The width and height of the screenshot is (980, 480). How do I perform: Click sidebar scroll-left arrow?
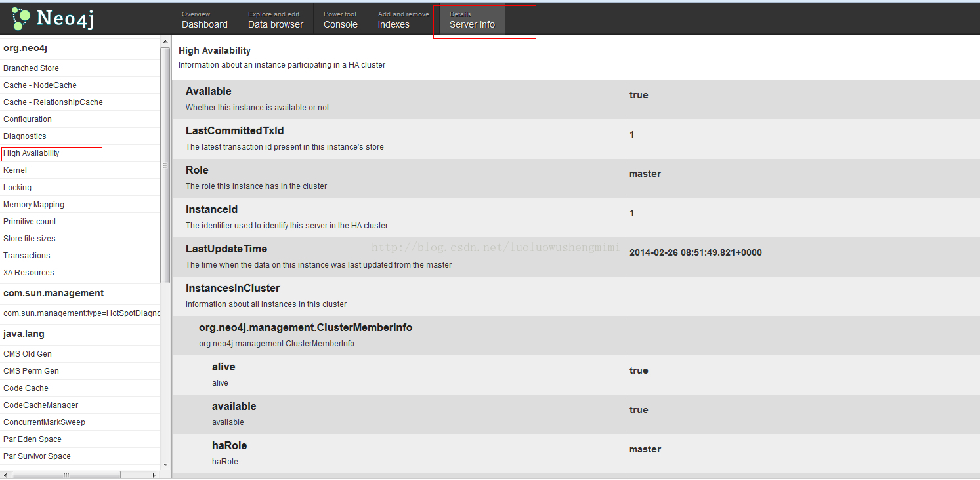[6, 475]
